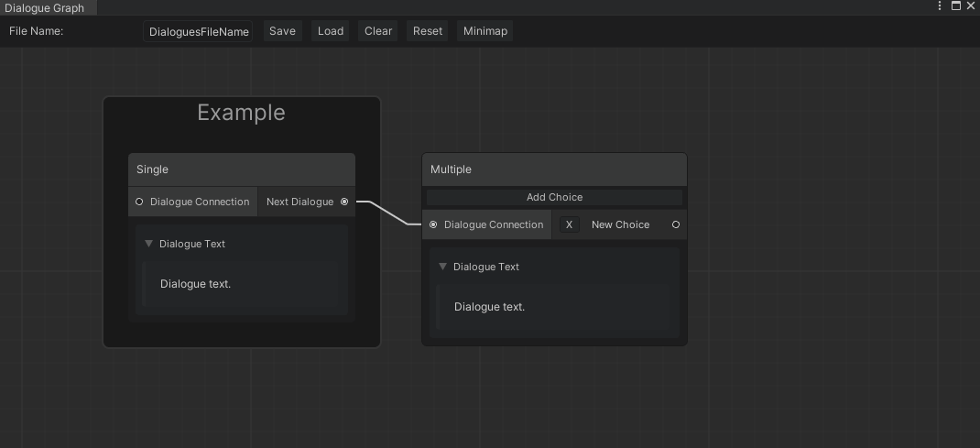The image size is (980, 448).
Task: Click the Dialogue text field in Single node
Action: (x=240, y=284)
